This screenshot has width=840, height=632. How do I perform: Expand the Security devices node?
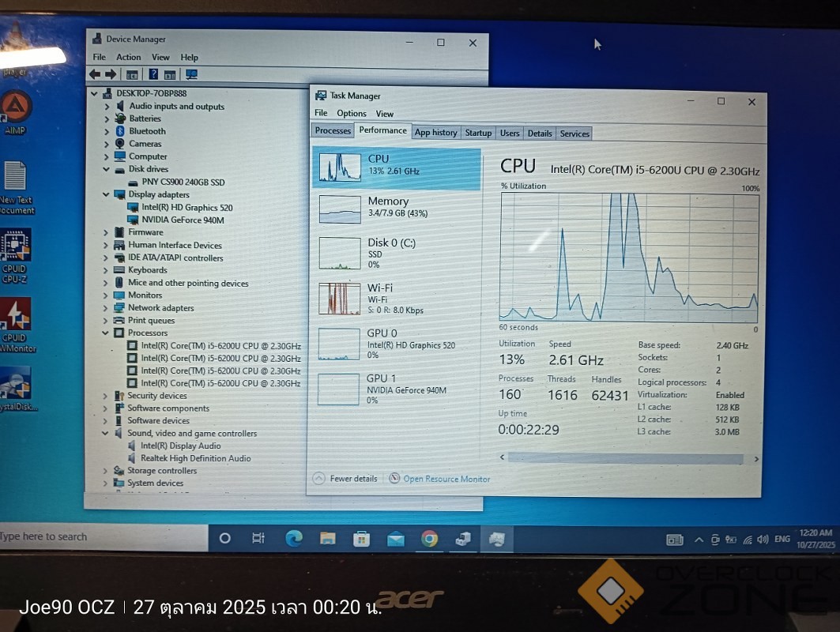pyautogui.click(x=105, y=396)
